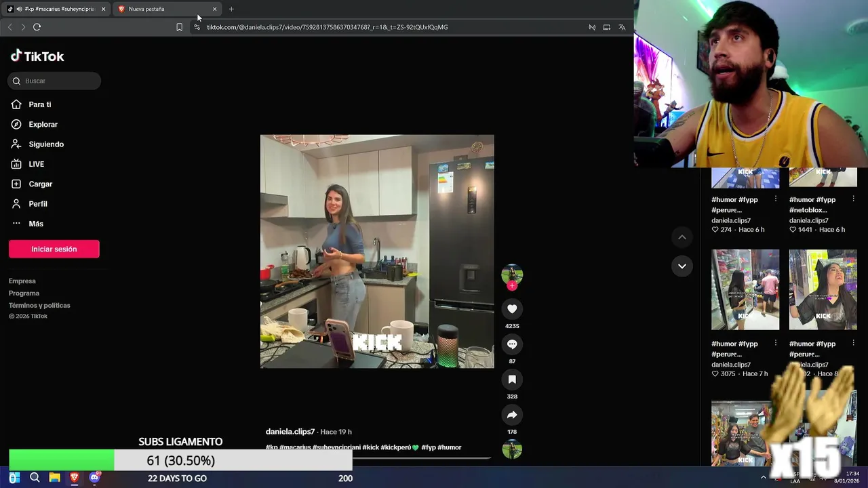Reload the page

(x=37, y=27)
